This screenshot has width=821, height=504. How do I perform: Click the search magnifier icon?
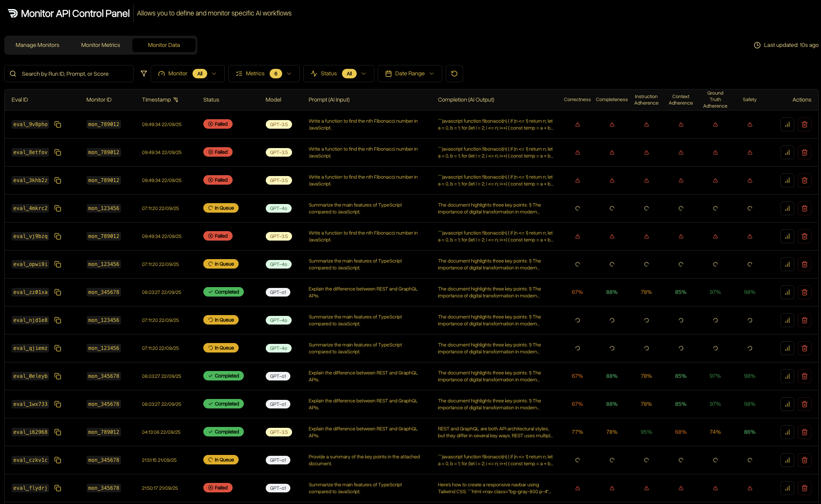point(13,74)
